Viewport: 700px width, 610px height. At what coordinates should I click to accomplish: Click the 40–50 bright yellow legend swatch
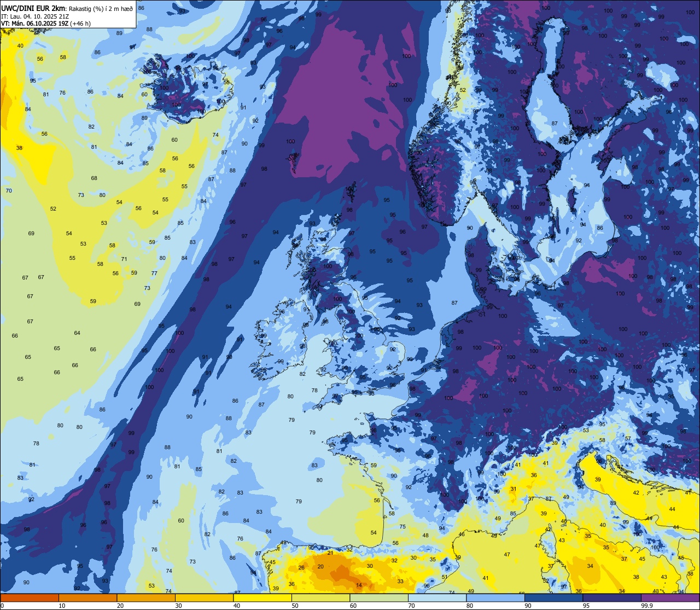pyautogui.click(x=262, y=597)
